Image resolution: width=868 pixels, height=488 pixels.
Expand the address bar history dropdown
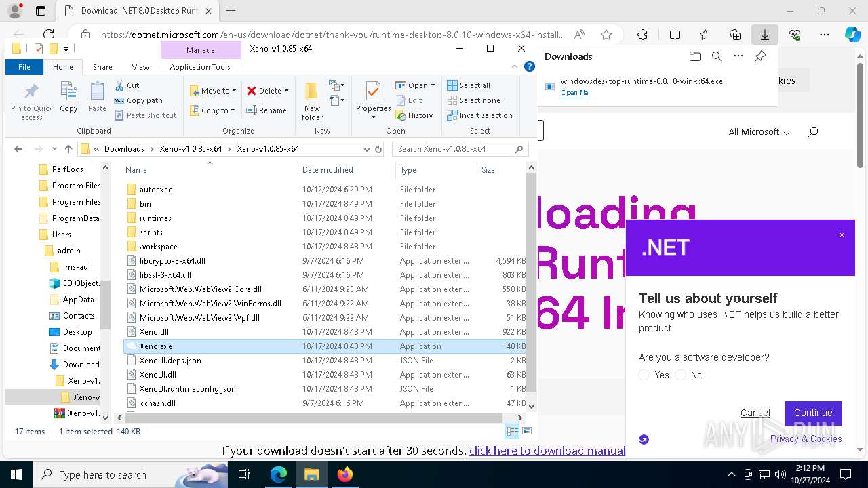[x=367, y=149]
